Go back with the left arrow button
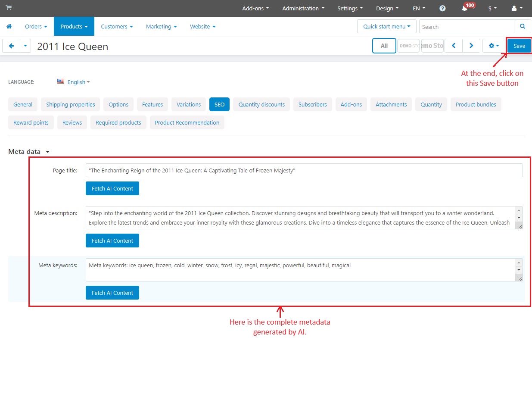 pyautogui.click(x=11, y=46)
